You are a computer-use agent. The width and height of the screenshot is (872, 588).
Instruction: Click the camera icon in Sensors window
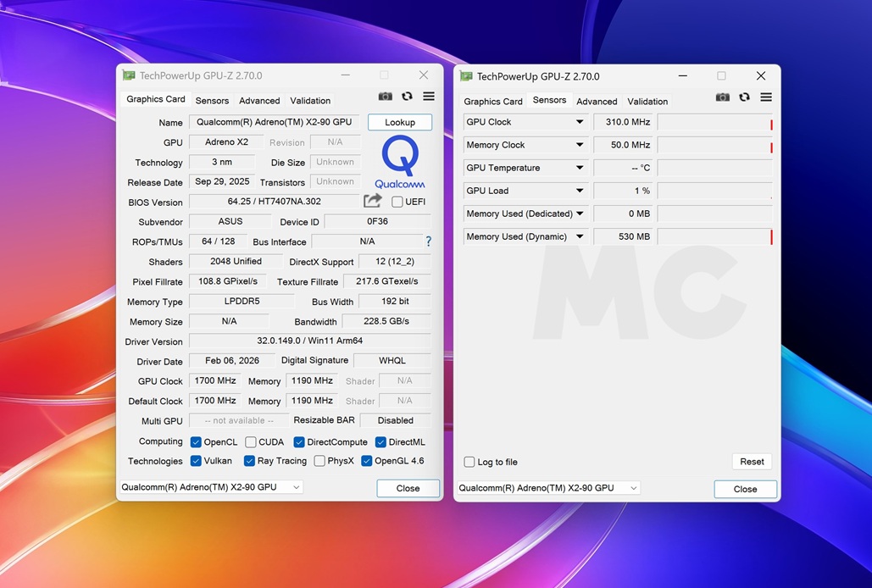click(x=722, y=97)
